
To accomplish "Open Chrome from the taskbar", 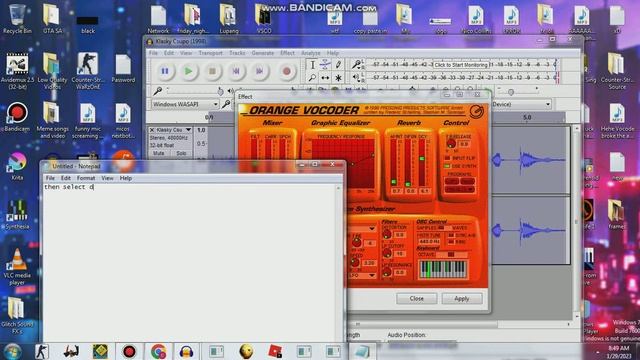I will point(158,351).
